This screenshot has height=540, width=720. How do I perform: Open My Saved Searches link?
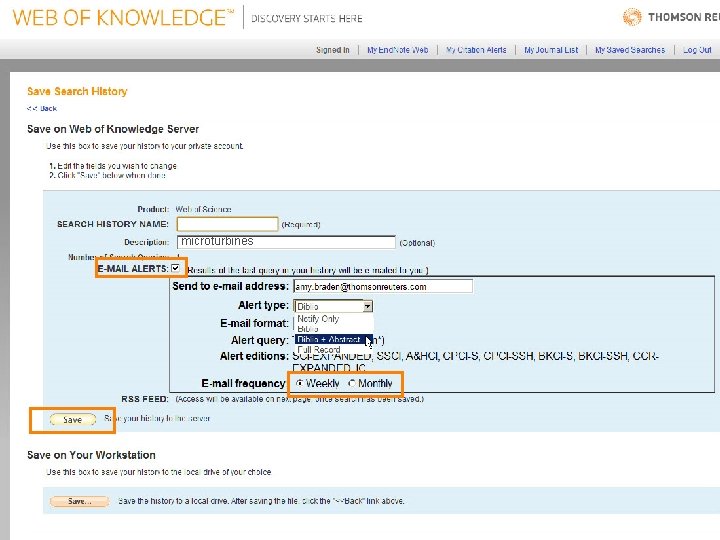[x=630, y=50]
